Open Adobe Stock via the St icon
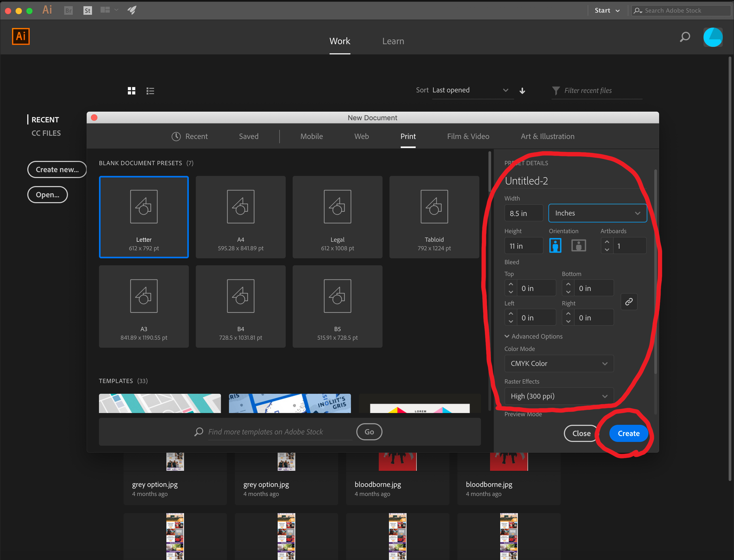Viewport: 734px width, 560px height. (x=87, y=10)
